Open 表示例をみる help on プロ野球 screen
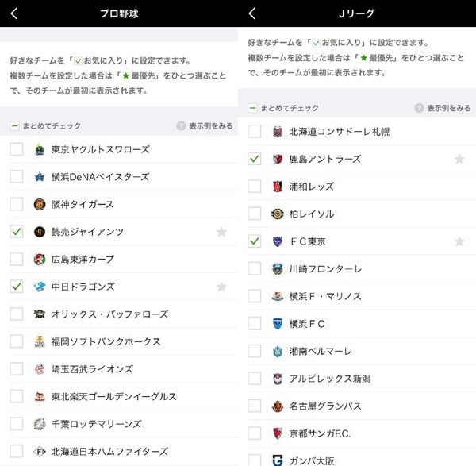This screenshot has height=466, width=476. tap(205, 125)
